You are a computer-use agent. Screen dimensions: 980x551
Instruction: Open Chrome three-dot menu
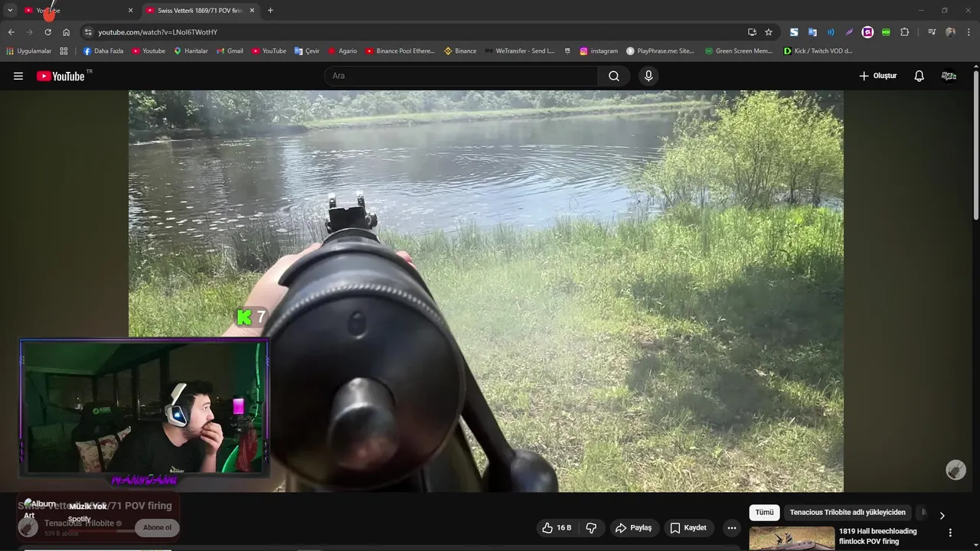pyautogui.click(x=969, y=32)
